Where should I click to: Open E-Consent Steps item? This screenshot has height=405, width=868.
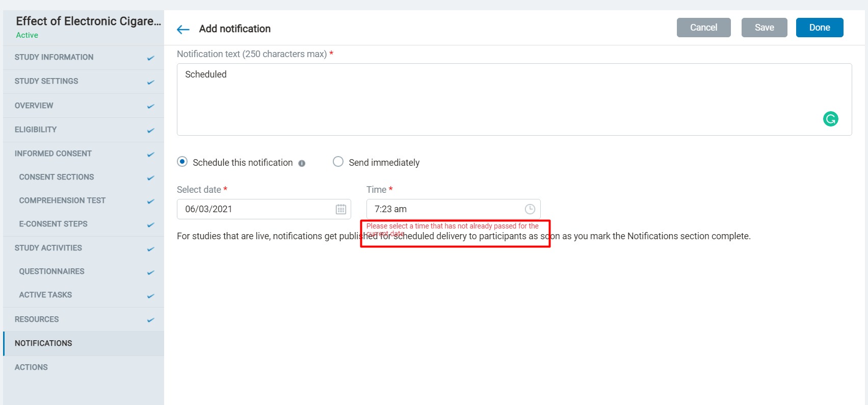coord(84,224)
